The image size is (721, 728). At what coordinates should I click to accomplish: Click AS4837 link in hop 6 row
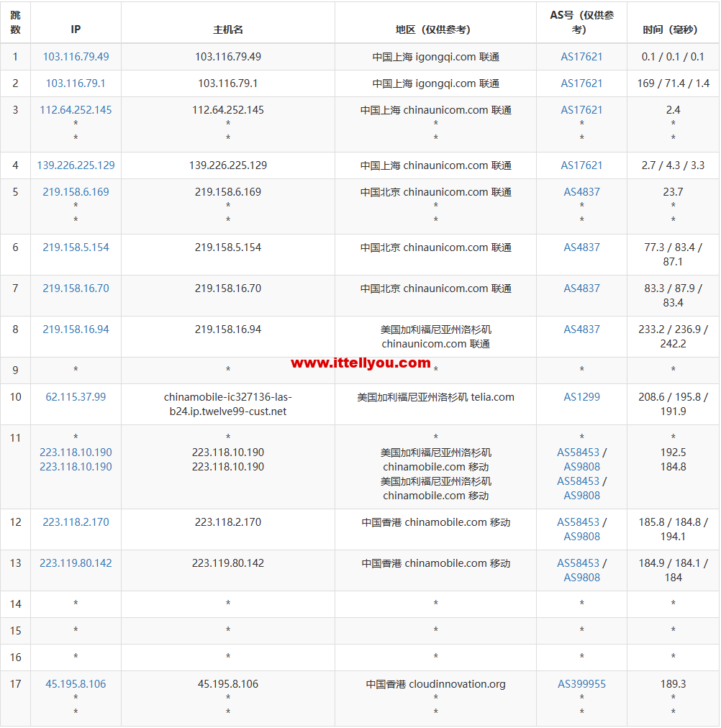[581, 247]
